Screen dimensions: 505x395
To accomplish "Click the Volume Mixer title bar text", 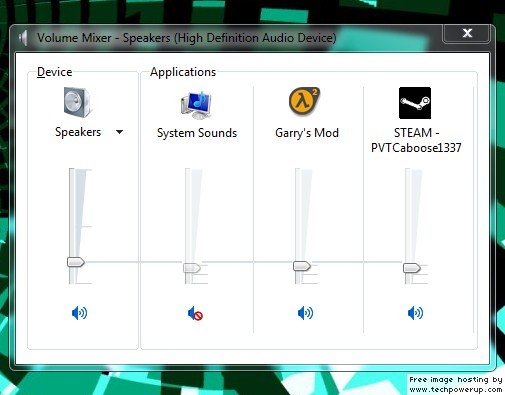I will point(186,38).
